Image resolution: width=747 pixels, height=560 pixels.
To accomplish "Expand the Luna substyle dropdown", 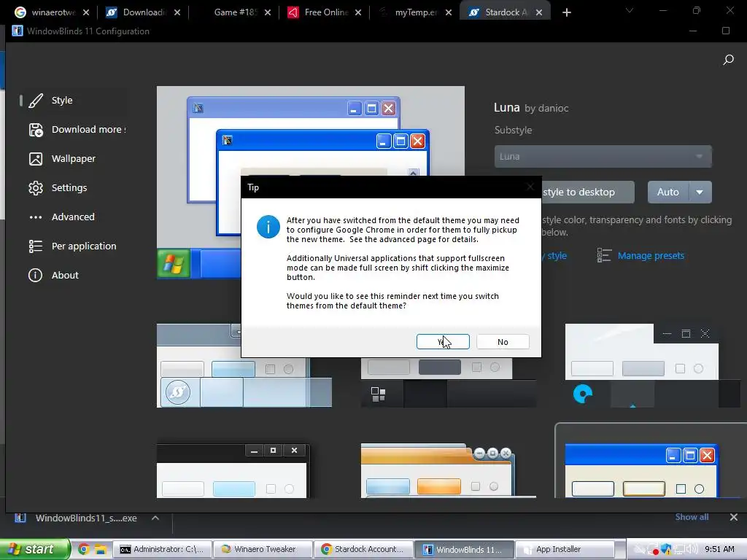I will [x=603, y=156].
